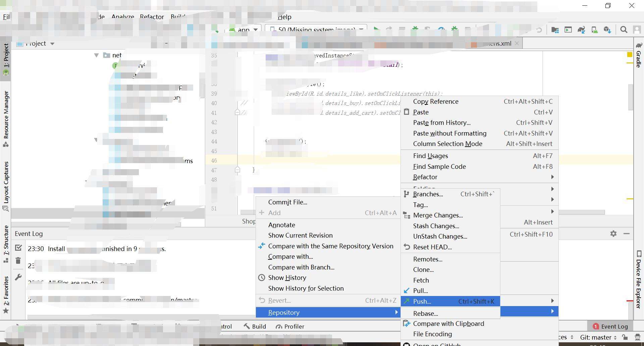
Task: Open Compare with Clipboard item
Action: tap(479, 324)
